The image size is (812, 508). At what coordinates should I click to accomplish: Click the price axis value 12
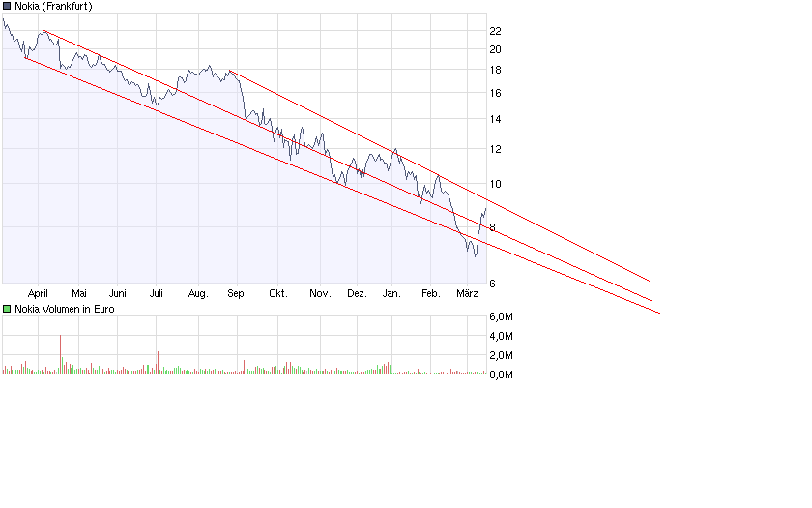click(x=495, y=149)
